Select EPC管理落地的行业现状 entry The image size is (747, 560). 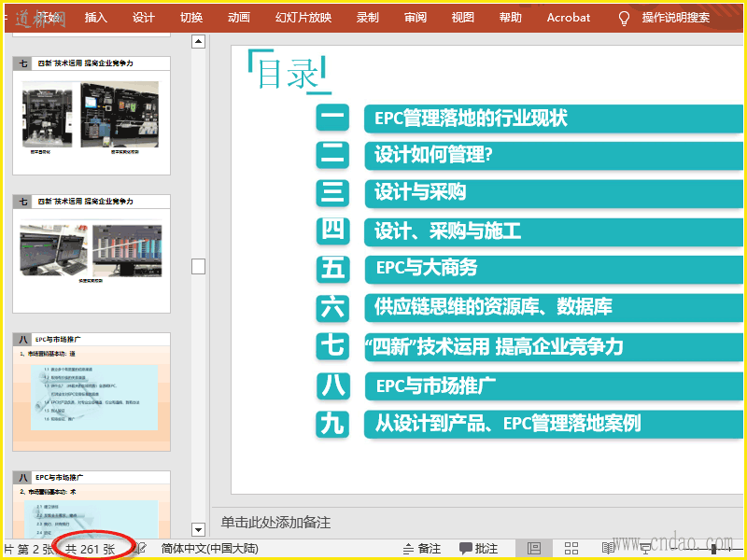point(554,119)
